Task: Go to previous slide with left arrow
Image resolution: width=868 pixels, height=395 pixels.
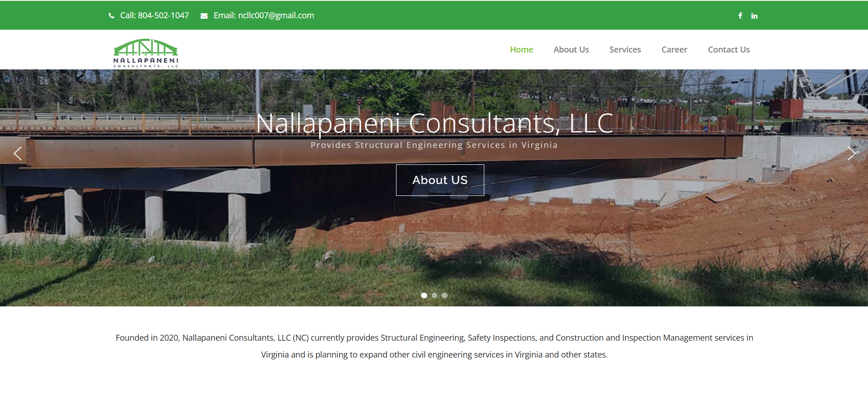Action: [x=18, y=153]
